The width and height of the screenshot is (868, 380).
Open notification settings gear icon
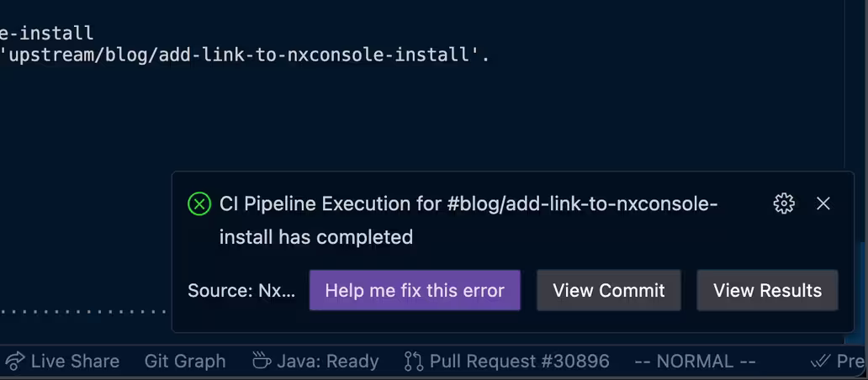point(784,203)
